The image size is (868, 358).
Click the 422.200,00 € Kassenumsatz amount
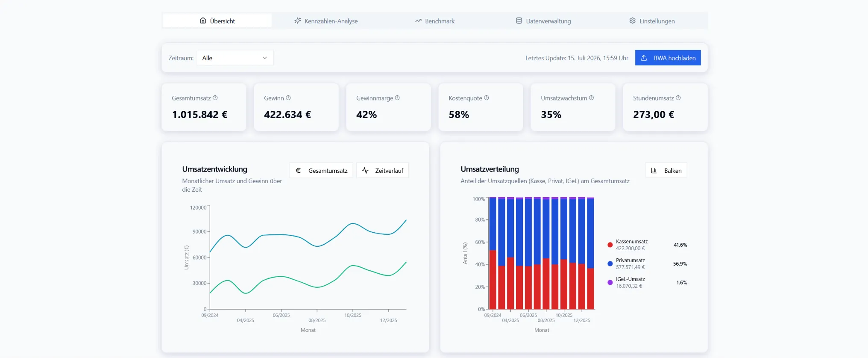[630, 249]
